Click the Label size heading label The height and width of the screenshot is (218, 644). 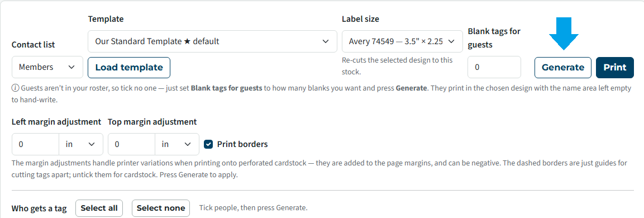point(361,19)
